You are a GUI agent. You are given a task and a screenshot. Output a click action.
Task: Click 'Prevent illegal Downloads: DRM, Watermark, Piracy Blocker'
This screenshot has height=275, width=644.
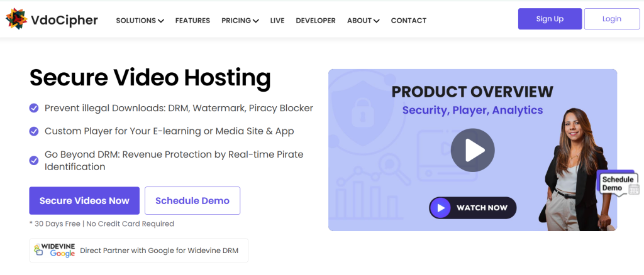[179, 108]
